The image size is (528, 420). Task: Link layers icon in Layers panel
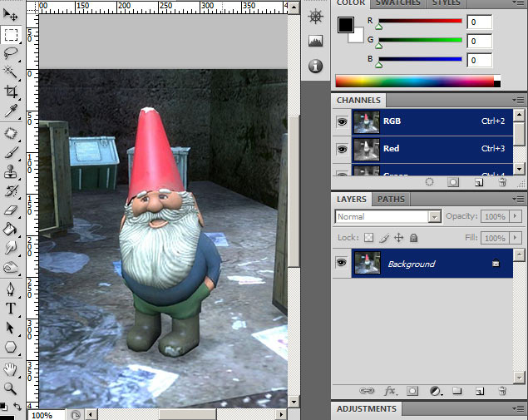(x=367, y=391)
